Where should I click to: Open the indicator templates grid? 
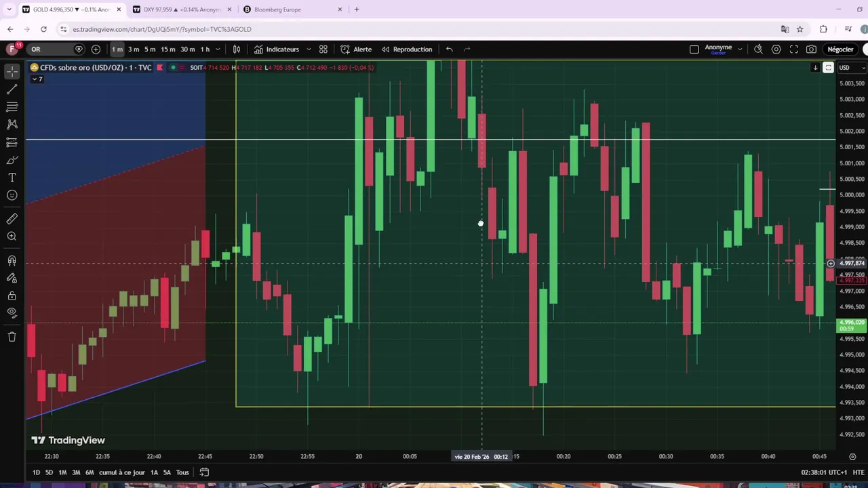point(323,49)
